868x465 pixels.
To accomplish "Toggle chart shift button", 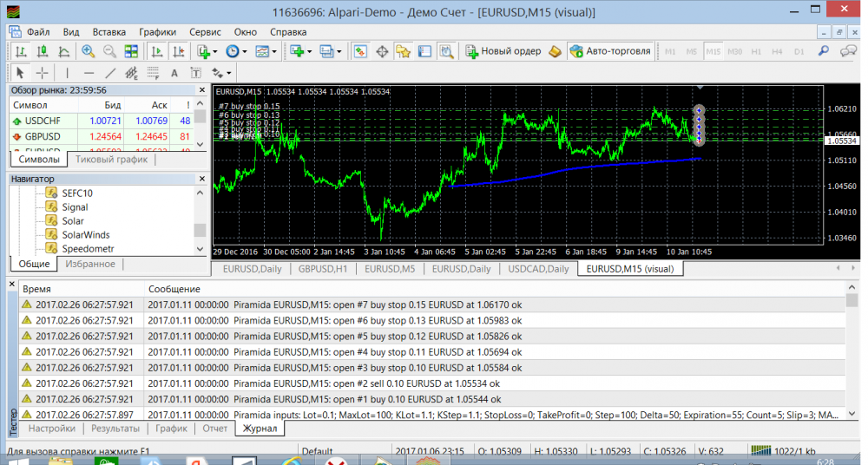I will (178, 51).
